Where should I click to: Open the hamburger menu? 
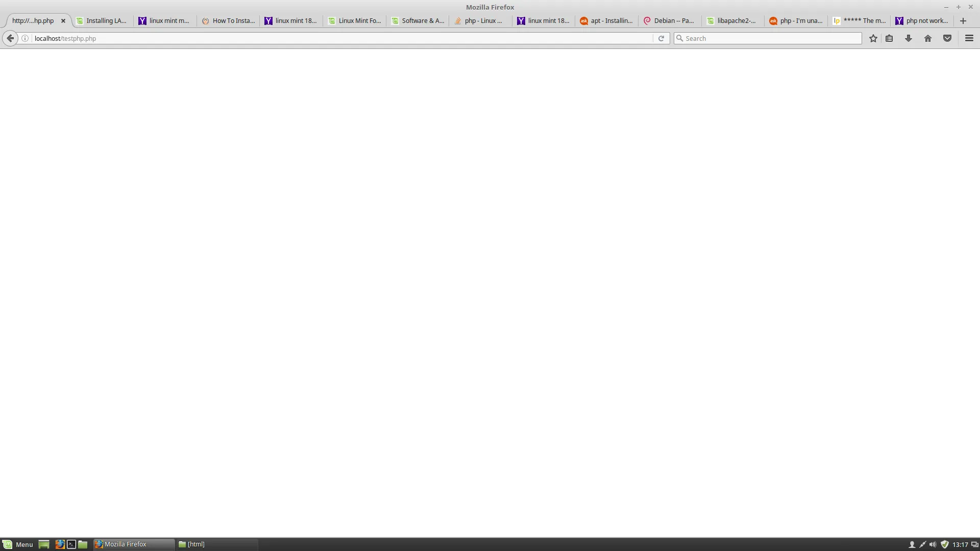pos(969,38)
